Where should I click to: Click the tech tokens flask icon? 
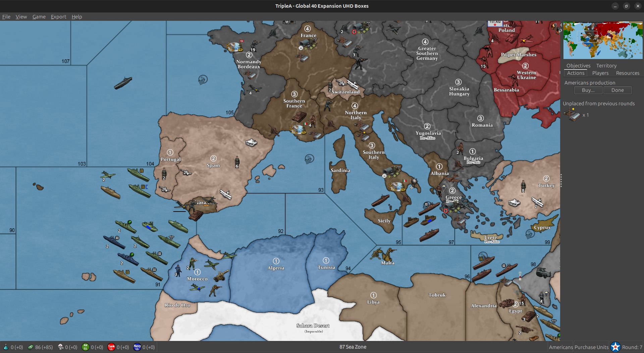[x=6, y=347]
